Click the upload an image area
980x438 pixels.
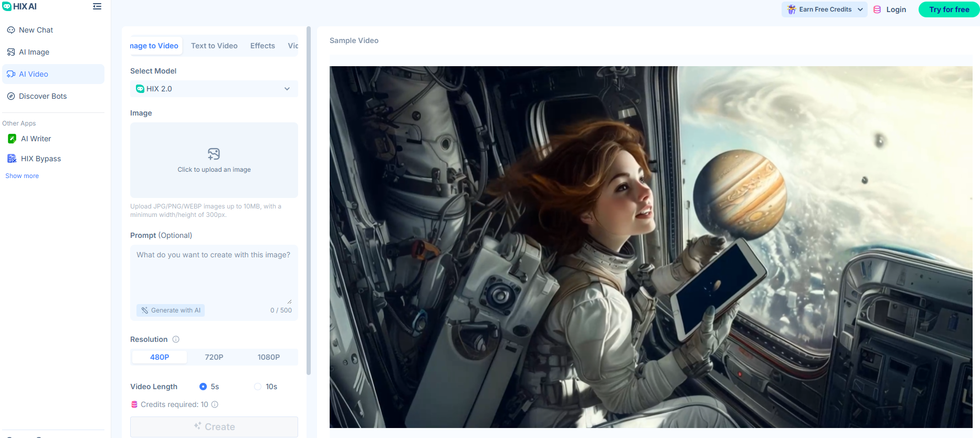click(214, 160)
